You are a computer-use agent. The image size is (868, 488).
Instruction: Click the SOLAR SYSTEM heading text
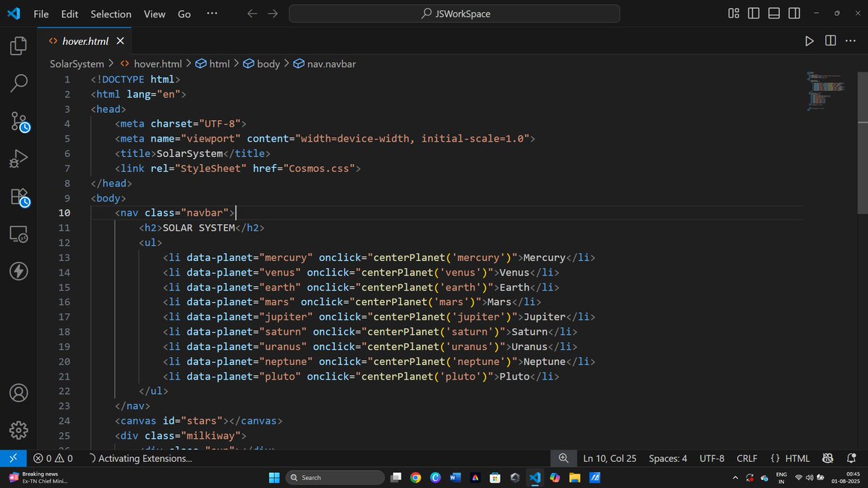[199, 228]
